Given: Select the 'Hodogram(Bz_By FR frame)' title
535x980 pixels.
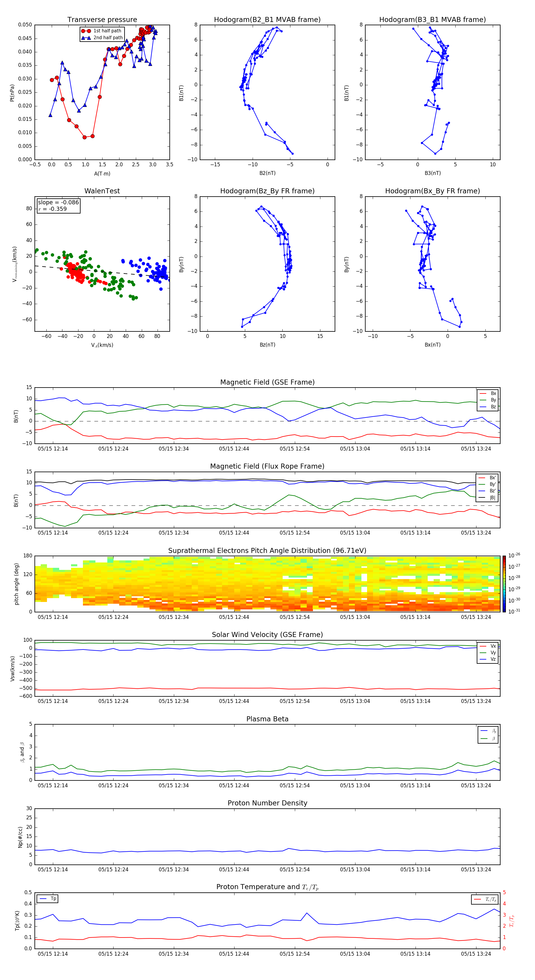Looking at the screenshot, I should tap(267, 191).
